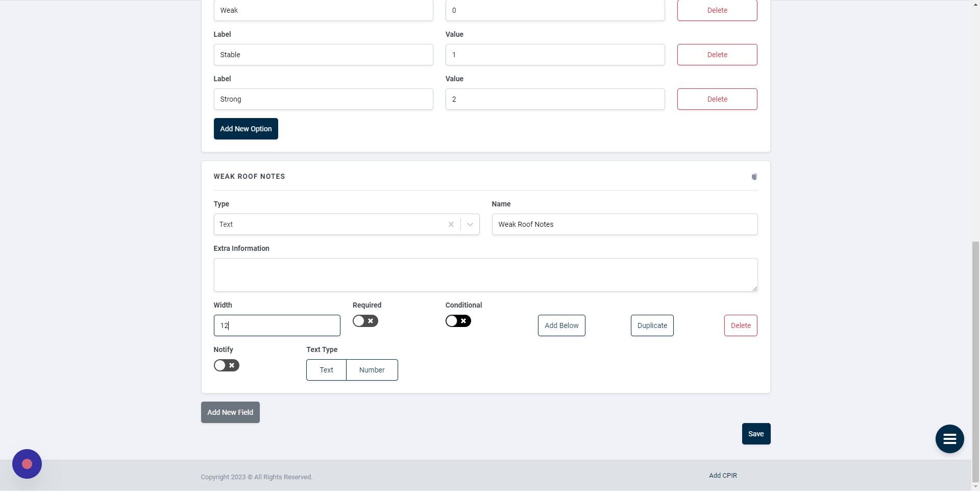The width and height of the screenshot is (980, 491).
Task: Select the Text option under Text Type
Action: tap(326, 370)
